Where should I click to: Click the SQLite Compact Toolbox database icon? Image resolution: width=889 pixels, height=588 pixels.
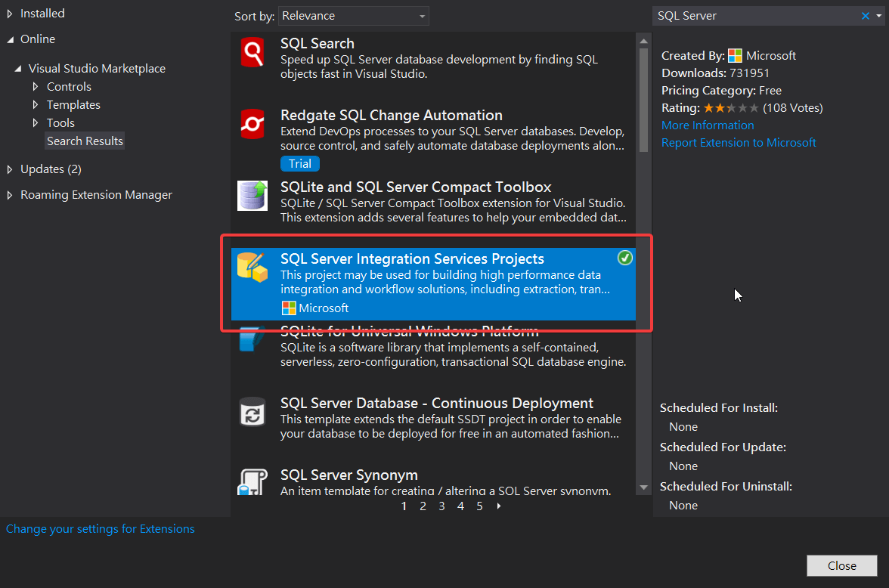[252, 196]
